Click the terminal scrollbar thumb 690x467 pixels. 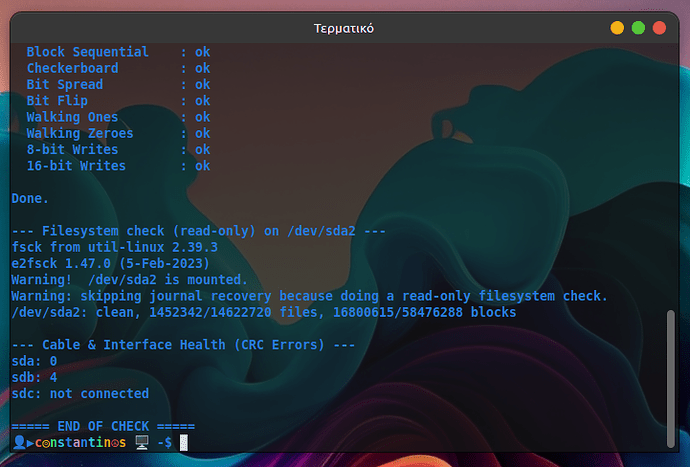[671, 379]
